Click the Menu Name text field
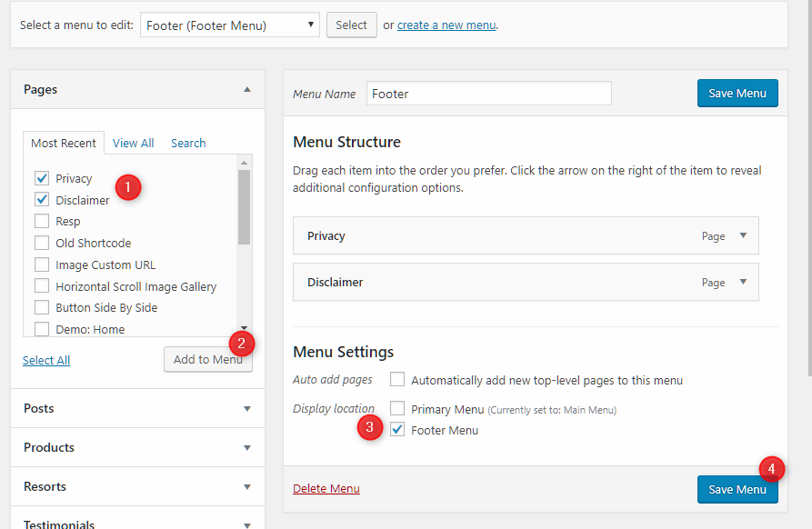Image resolution: width=812 pixels, height=529 pixels. [488, 94]
